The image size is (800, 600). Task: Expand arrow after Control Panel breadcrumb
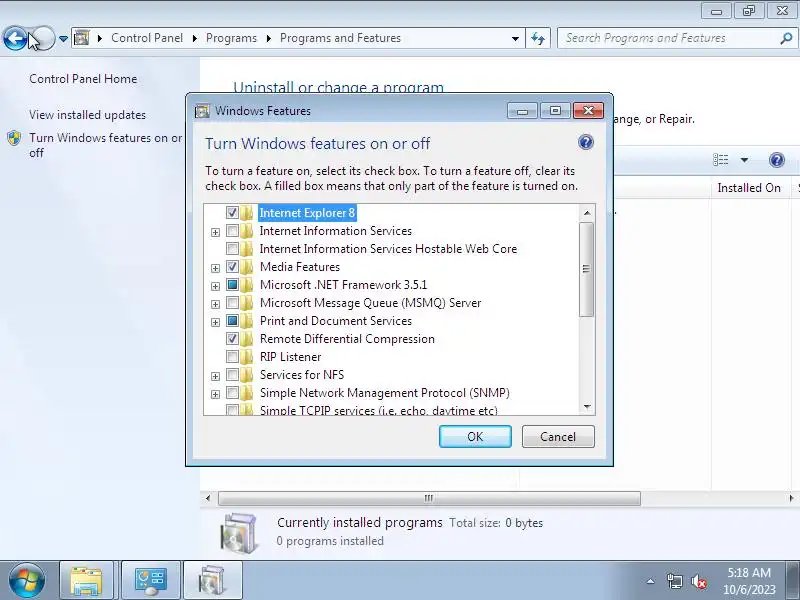click(x=195, y=39)
